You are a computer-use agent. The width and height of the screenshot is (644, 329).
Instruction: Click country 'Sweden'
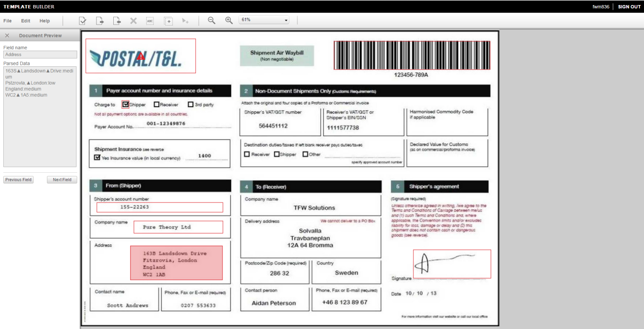(347, 273)
